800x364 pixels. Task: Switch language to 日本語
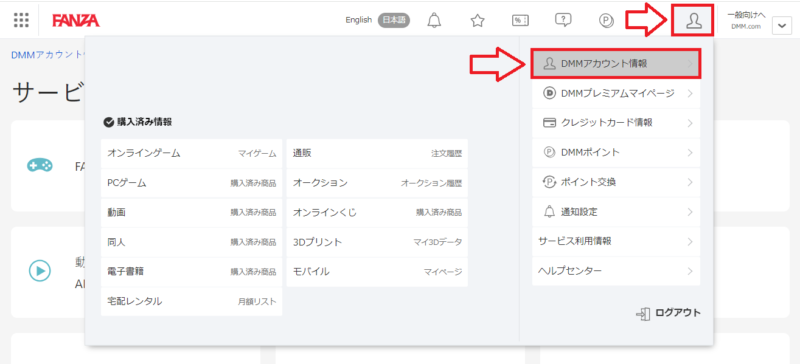click(393, 20)
